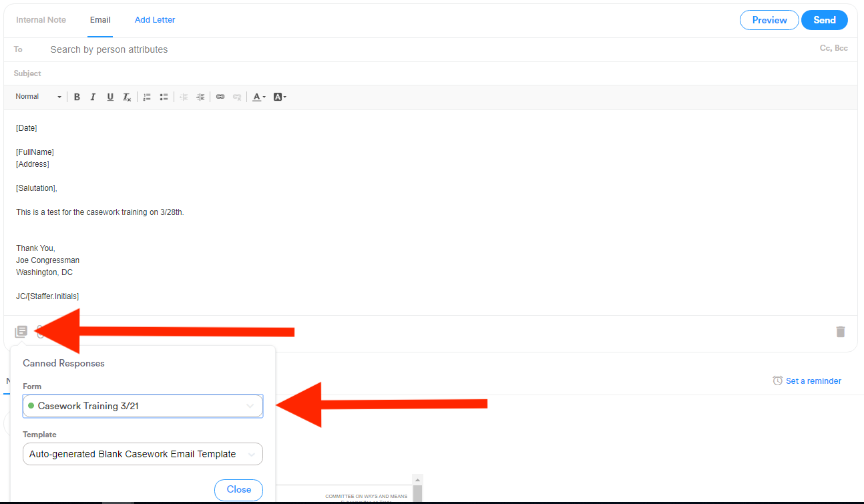Toggle bold formatting
864x504 pixels.
coord(77,97)
